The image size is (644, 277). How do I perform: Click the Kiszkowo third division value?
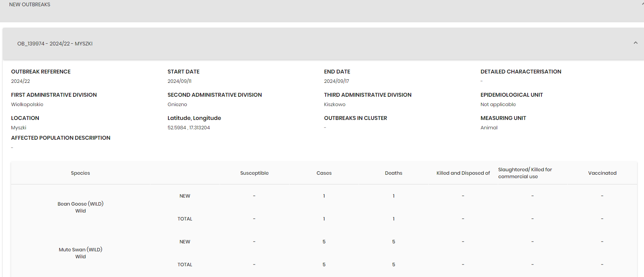[335, 104]
